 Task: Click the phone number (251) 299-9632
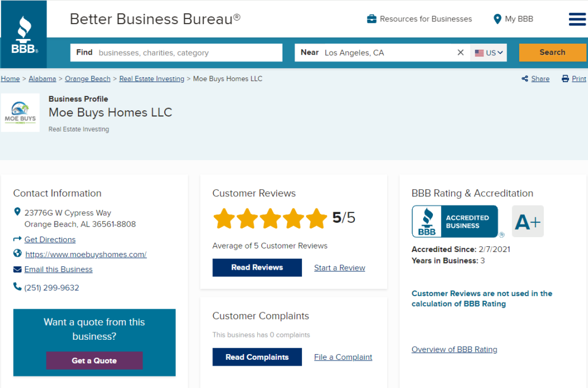pos(52,288)
